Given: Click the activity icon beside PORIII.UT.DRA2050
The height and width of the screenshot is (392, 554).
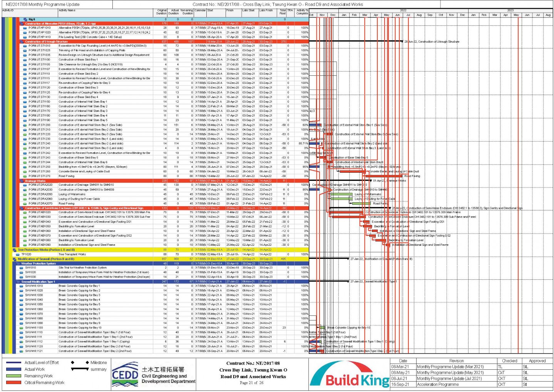Looking at the screenshot, I should (x=25, y=194).
